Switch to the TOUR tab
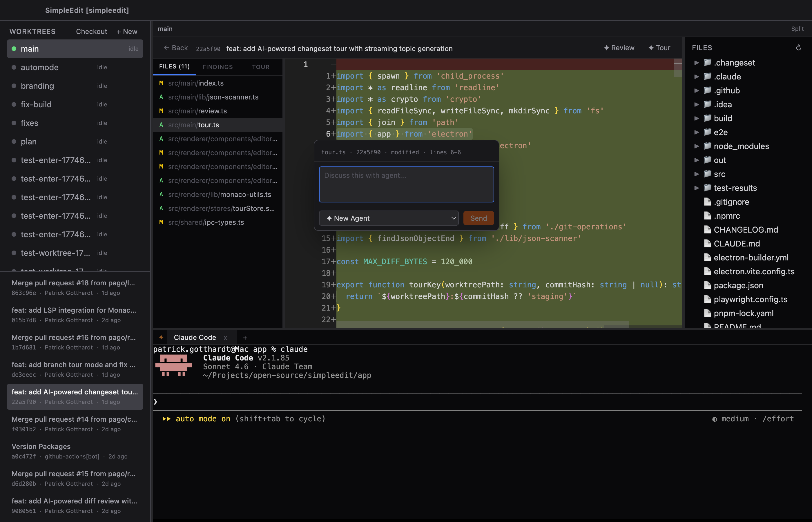The height and width of the screenshot is (522, 812). 261,67
